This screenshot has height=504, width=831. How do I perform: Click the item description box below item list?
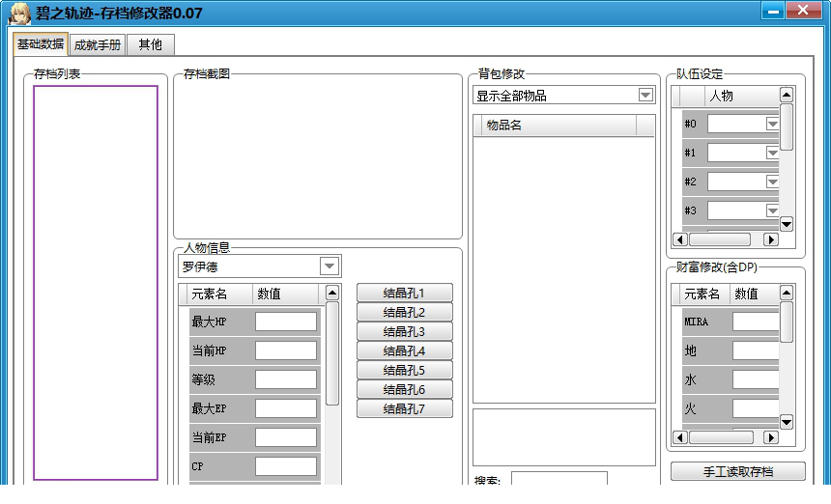564,437
